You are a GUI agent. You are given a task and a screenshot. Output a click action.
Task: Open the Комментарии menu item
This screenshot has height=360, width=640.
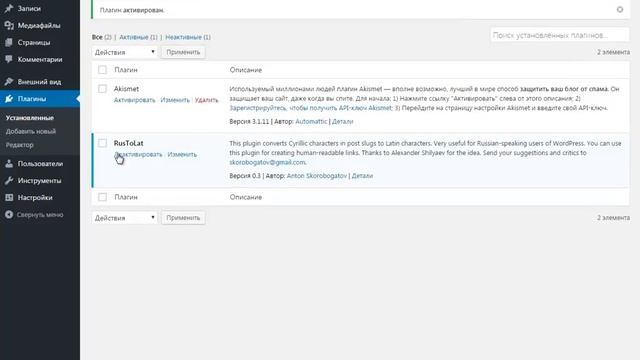pyautogui.click(x=40, y=59)
